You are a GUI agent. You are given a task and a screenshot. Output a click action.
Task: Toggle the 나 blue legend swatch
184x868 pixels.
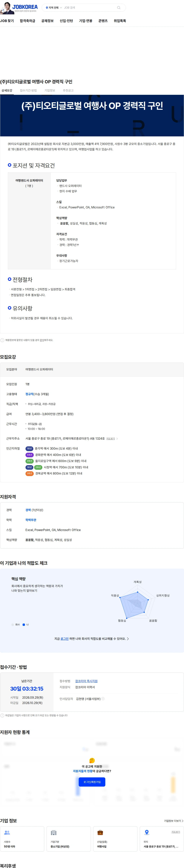(x=24, y=624)
